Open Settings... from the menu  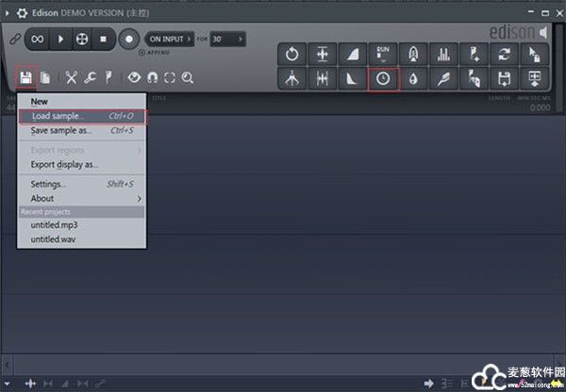tap(82, 184)
